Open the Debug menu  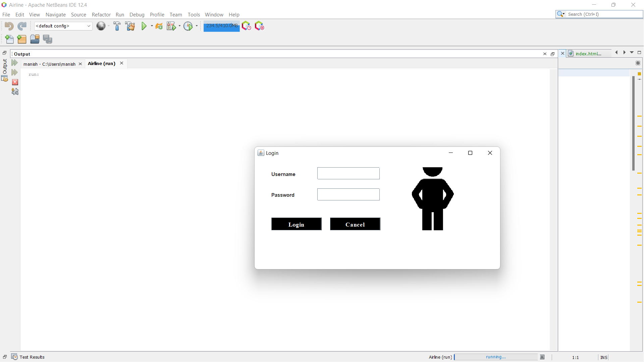[x=137, y=14]
